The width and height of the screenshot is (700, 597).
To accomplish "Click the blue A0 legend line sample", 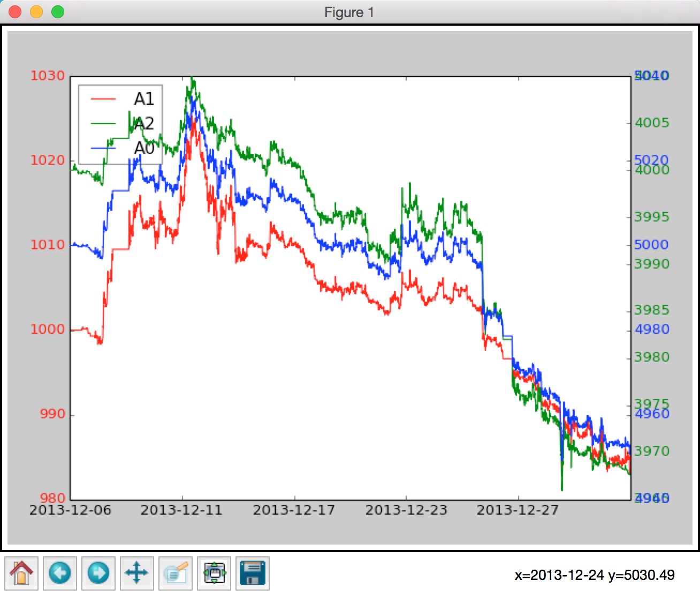I will click(x=103, y=148).
